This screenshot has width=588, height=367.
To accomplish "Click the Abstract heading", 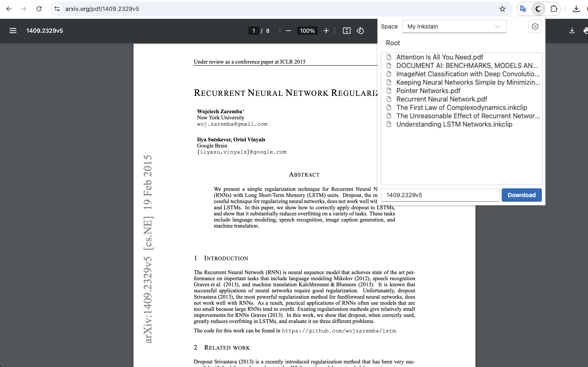I will (x=304, y=174).
